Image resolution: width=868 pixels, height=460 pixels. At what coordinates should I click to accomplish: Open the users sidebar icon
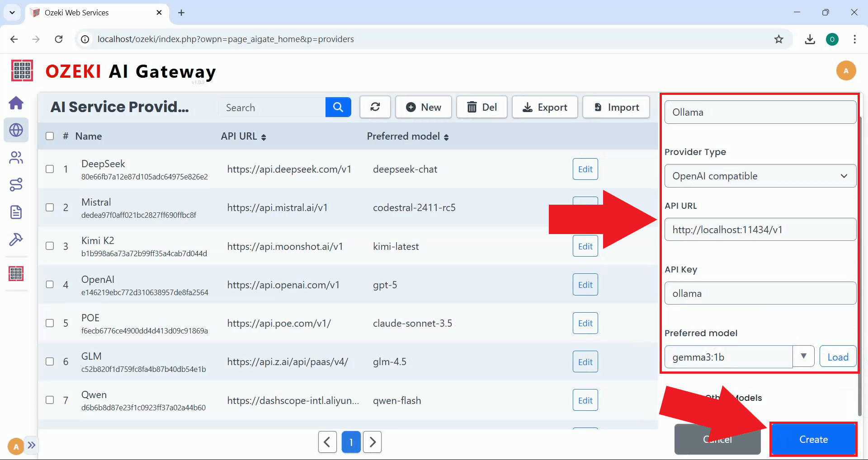(16, 158)
